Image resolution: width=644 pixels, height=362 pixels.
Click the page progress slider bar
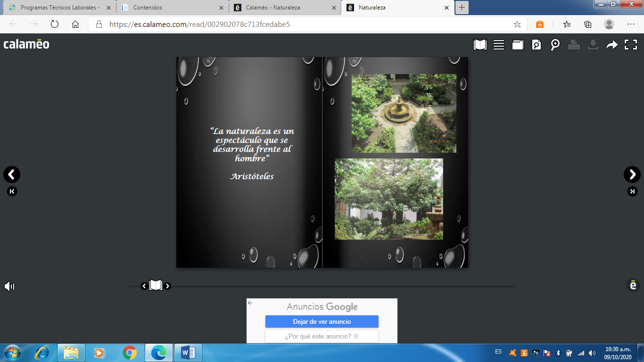(339, 286)
